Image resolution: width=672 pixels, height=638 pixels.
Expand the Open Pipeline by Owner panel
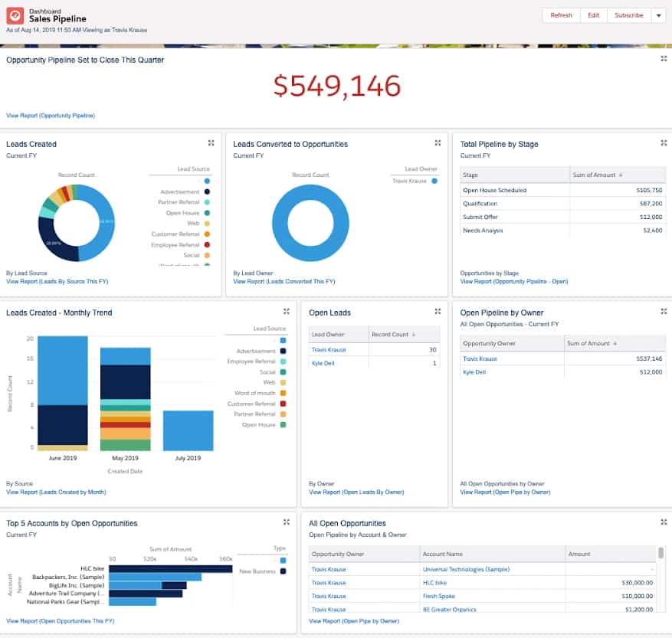tap(664, 311)
